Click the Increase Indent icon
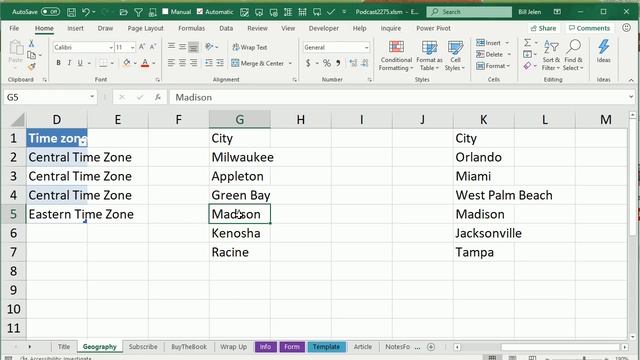The height and width of the screenshot is (360, 640). pyautogui.click(x=220, y=63)
